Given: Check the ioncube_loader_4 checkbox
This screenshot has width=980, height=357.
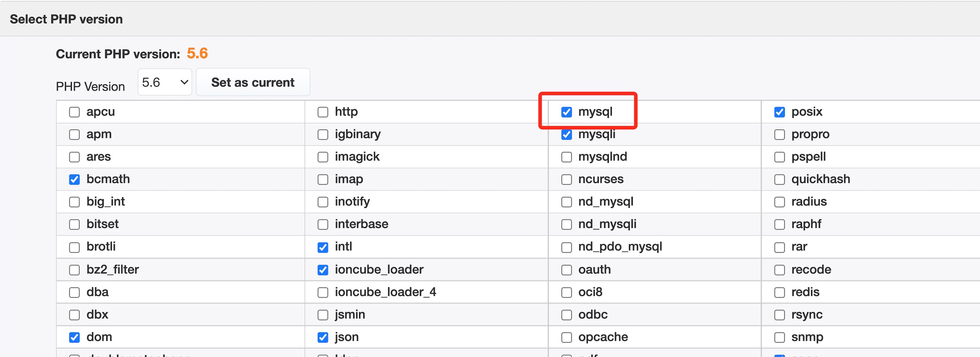Looking at the screenshot, I should [323, 292].
